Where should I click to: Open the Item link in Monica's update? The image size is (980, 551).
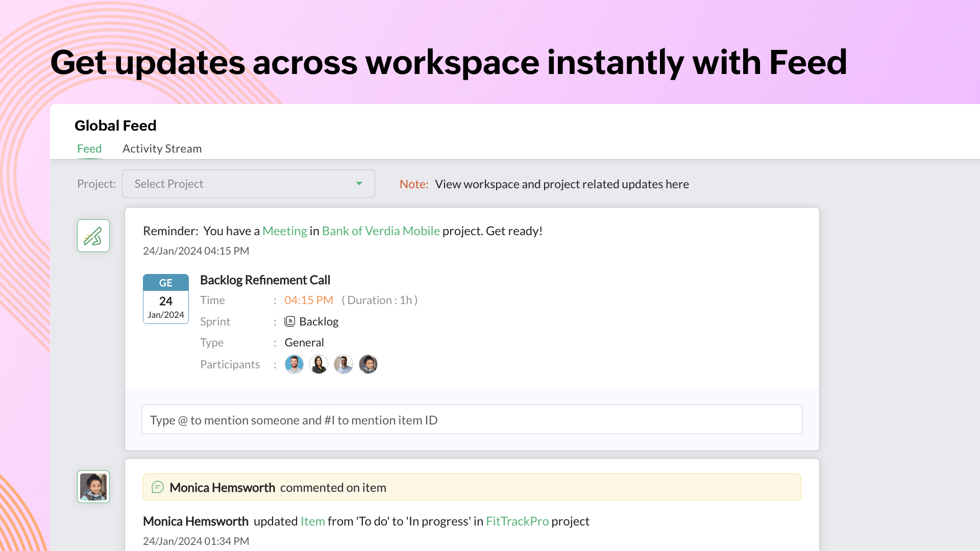(x=312, y=521)
